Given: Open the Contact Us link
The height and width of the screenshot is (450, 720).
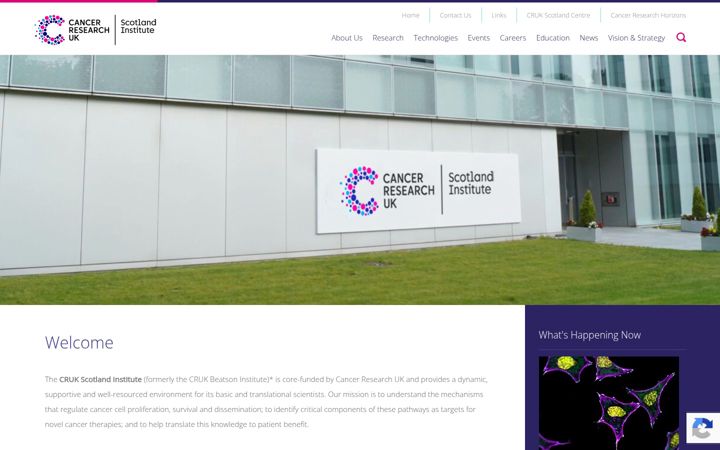Looking at the screenshot, I should coord(455,15).
